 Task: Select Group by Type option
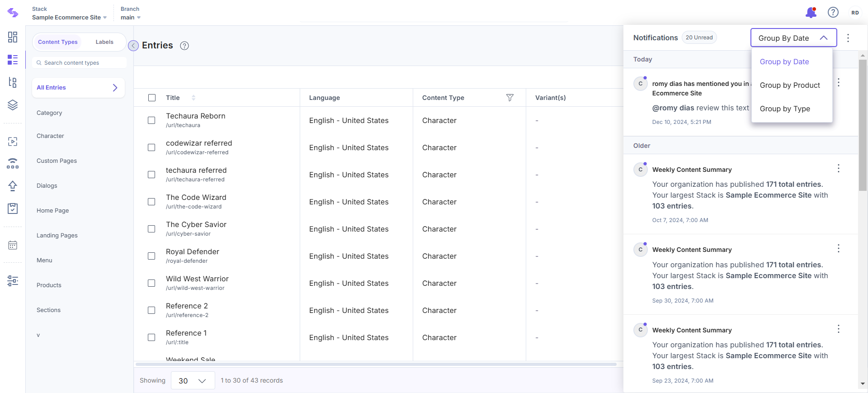tap(785, 109)
